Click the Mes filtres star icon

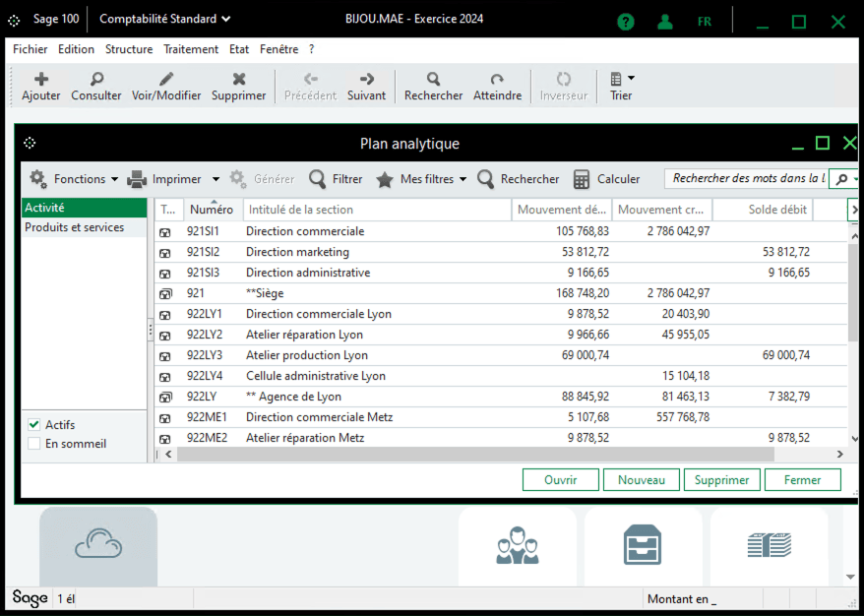[385, 180]
